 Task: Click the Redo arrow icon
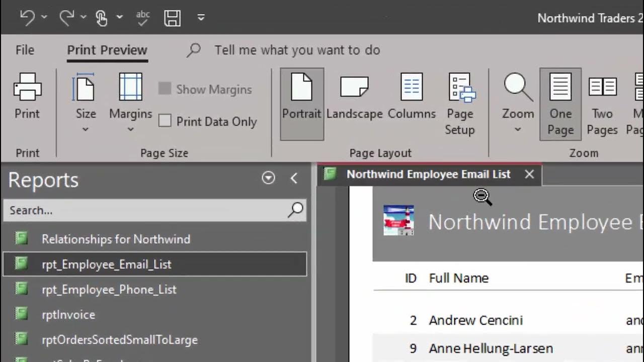(66, 18)
